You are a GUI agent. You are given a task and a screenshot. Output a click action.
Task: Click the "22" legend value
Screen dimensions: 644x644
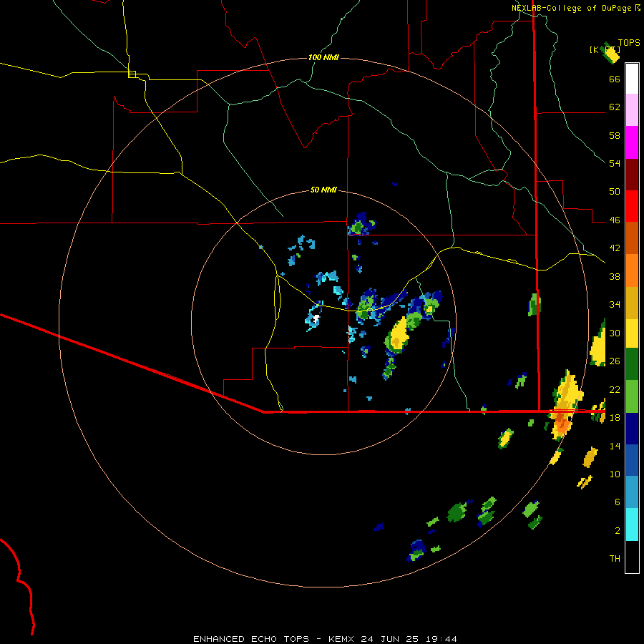click(x=615, y=389)
